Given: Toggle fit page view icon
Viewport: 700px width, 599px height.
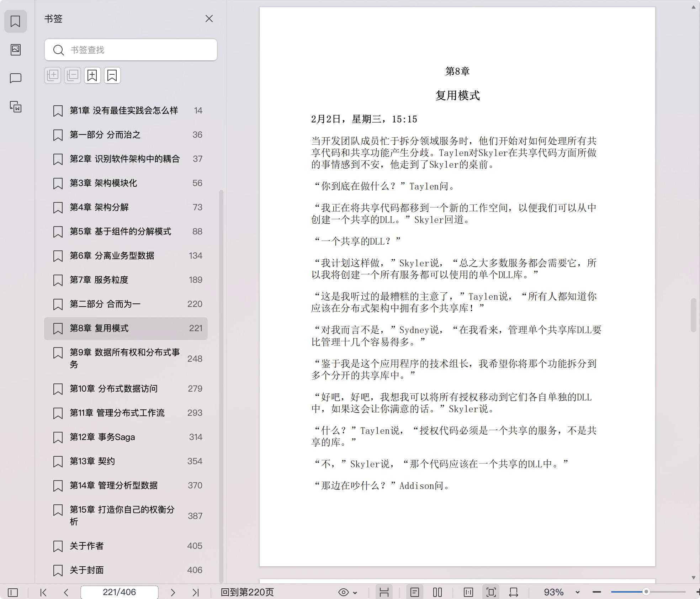Looking at the screenshot, I should (491, 592).
